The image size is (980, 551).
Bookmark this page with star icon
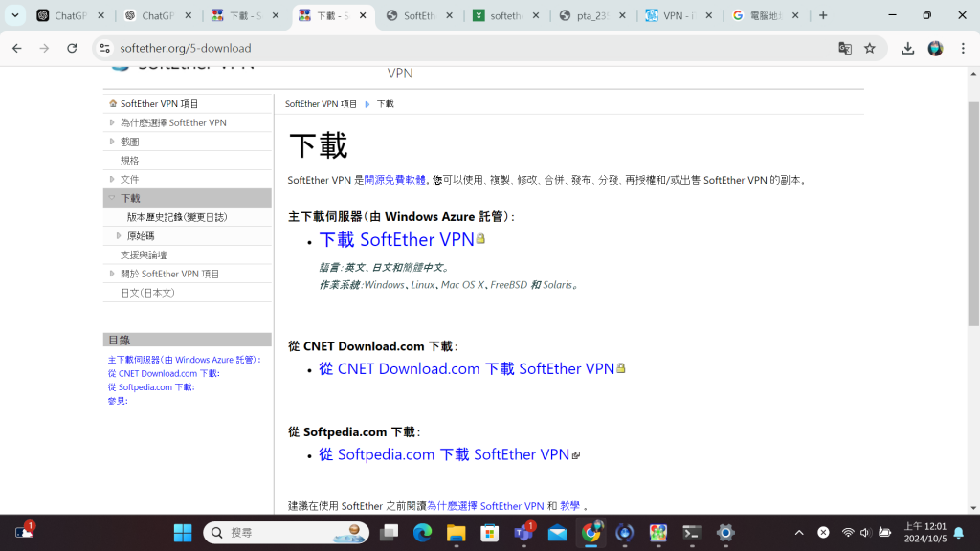click(x=869, y=48)
